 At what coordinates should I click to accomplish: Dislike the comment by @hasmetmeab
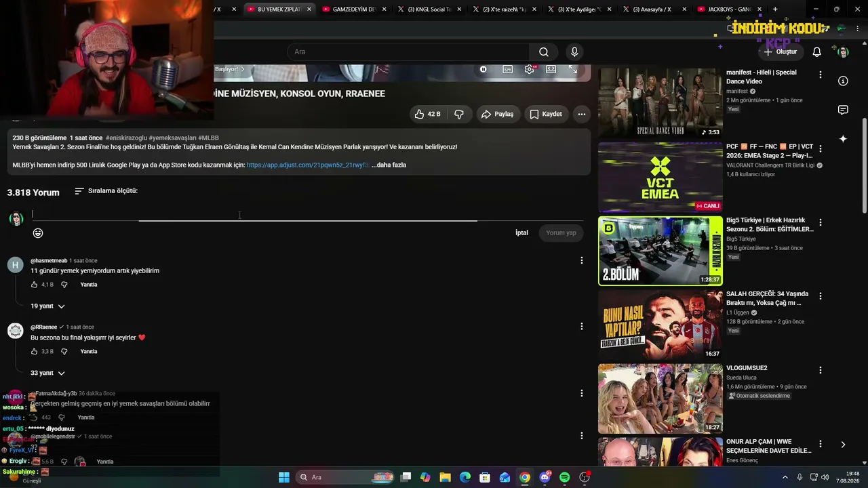point(64,285)
